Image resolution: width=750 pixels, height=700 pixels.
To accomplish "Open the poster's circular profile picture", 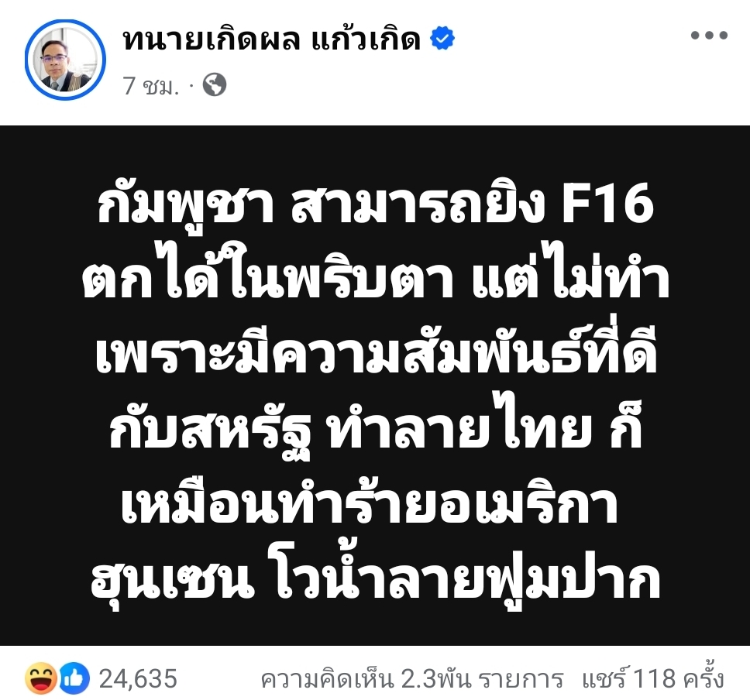I will point(65,60).
